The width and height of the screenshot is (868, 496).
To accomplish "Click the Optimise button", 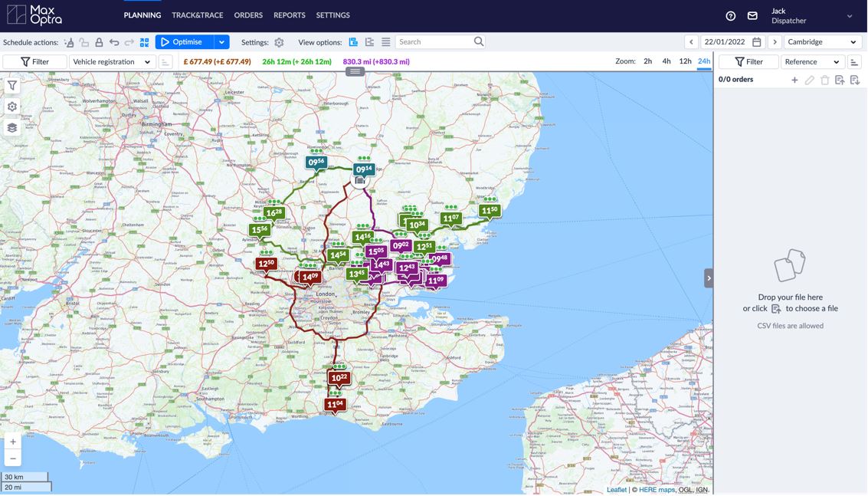I will pyautogui.click(x=183, y=42).
